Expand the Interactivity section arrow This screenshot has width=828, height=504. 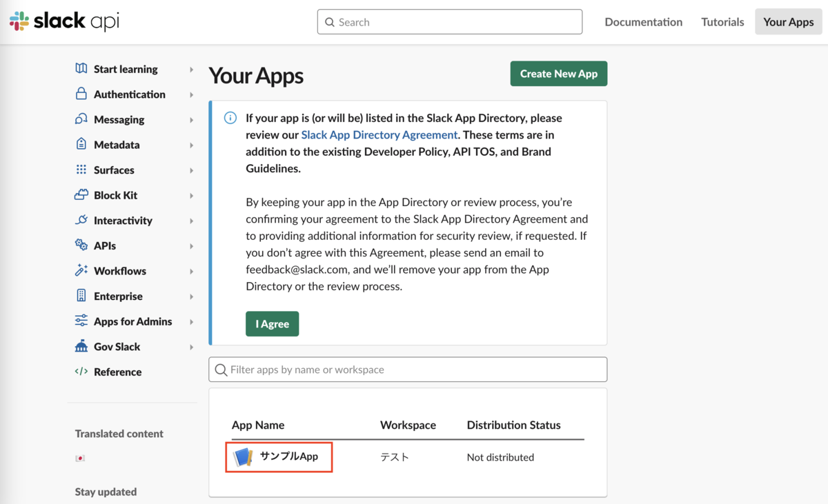(x=192, y=221)
